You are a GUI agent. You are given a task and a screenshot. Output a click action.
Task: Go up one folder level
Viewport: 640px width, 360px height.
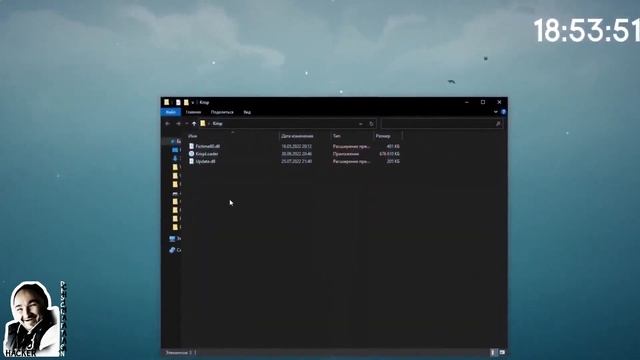(x=194, y=124)
